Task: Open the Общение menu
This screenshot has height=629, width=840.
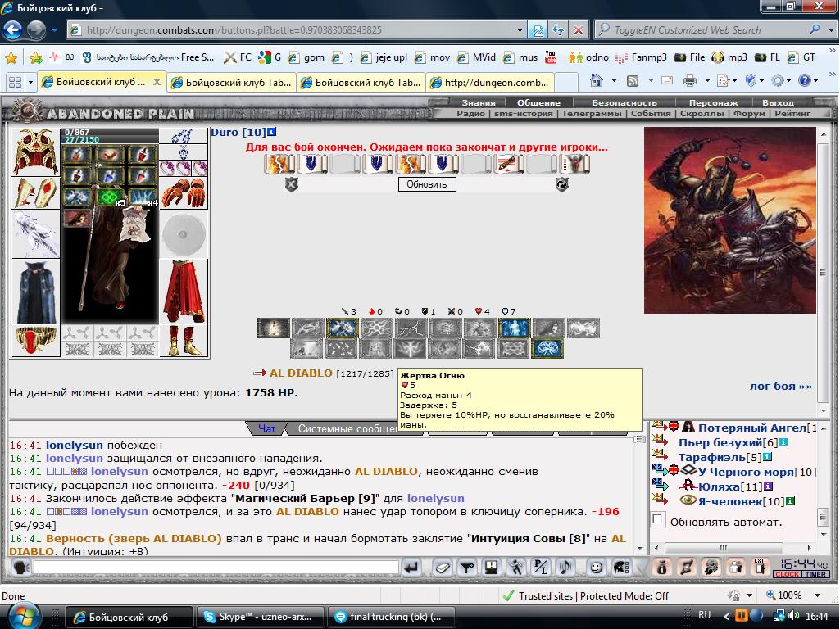Action: (x=538, y=102)
